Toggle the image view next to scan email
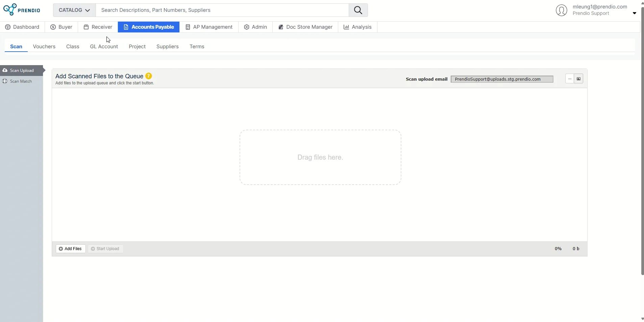644x322 pixels. pos(578,79)
